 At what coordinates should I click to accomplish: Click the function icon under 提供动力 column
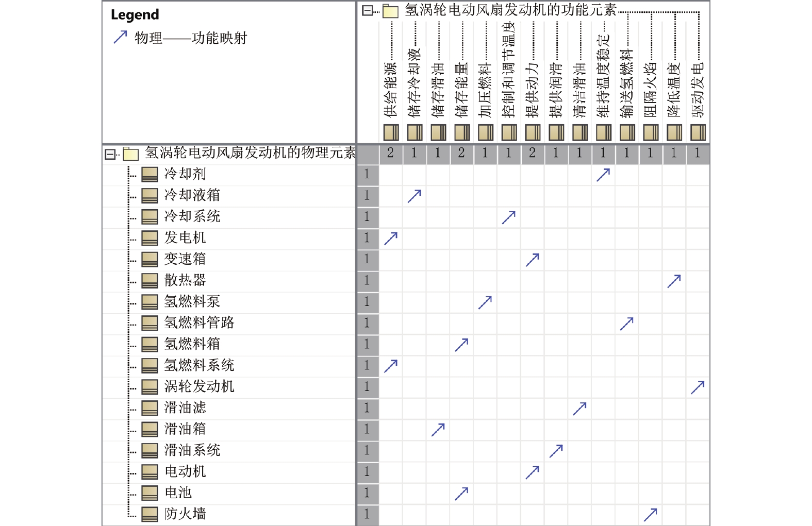(x=533, y=132)
